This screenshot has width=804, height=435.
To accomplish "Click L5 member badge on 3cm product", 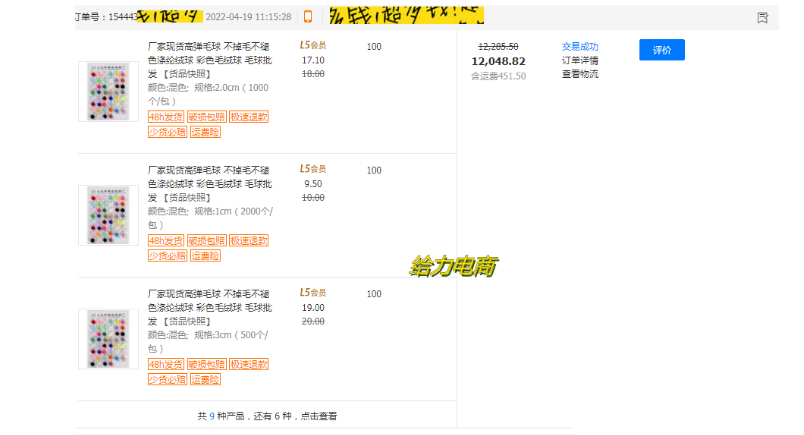I will [x=313, y=292].
